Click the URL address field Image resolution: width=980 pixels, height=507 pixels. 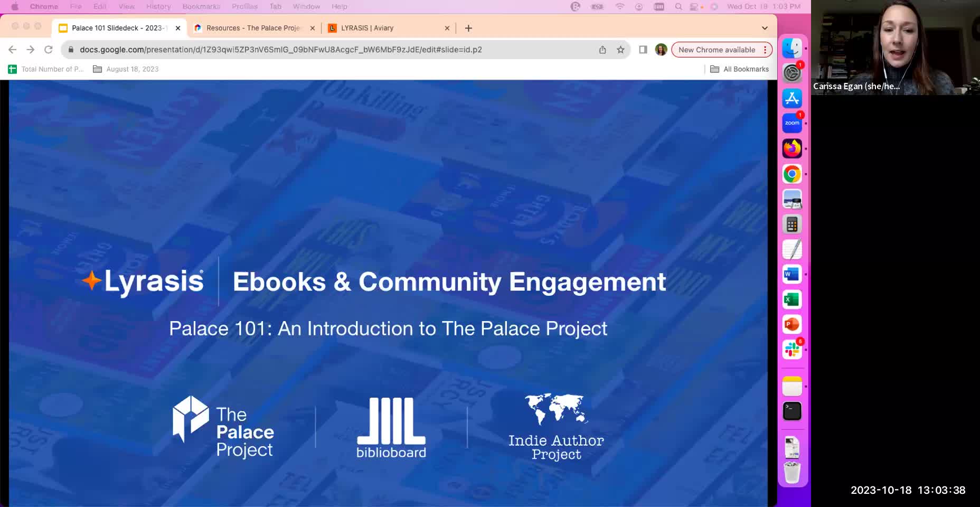click(333, 50)
